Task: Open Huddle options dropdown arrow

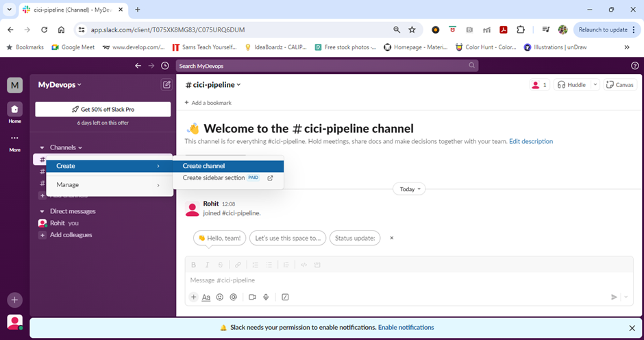Action: [x=595, y=85]
